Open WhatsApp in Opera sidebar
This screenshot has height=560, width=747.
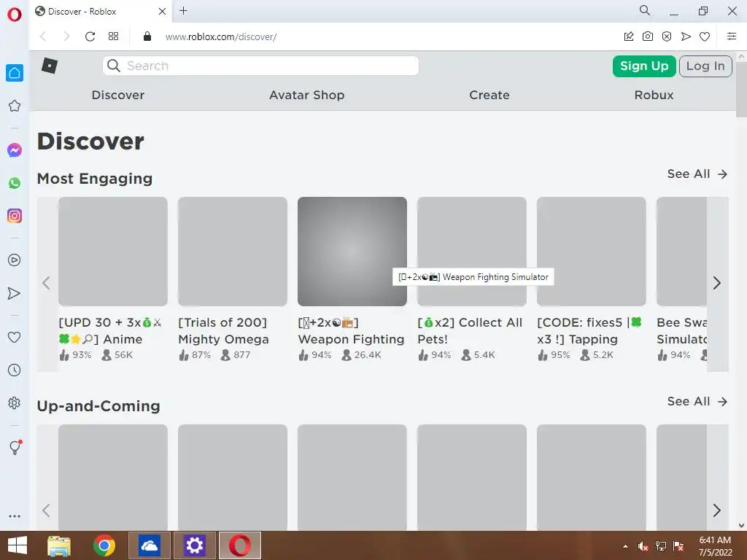(x=15, y=183)
